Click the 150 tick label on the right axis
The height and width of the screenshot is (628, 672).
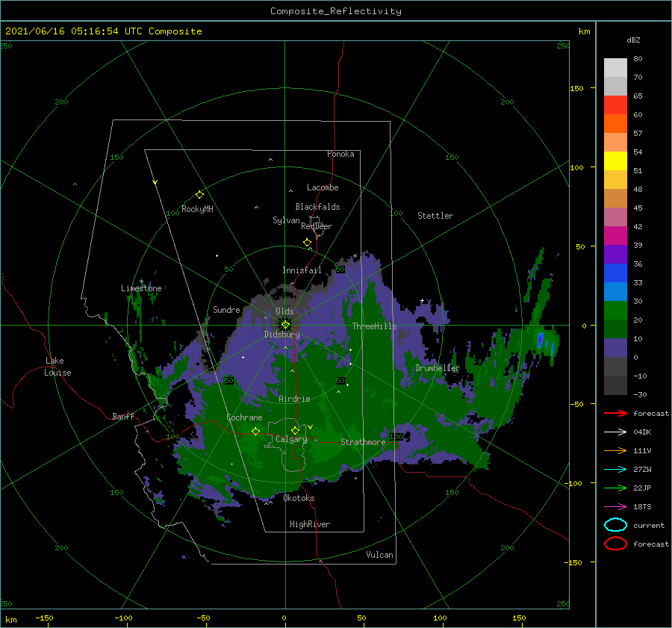576,88
